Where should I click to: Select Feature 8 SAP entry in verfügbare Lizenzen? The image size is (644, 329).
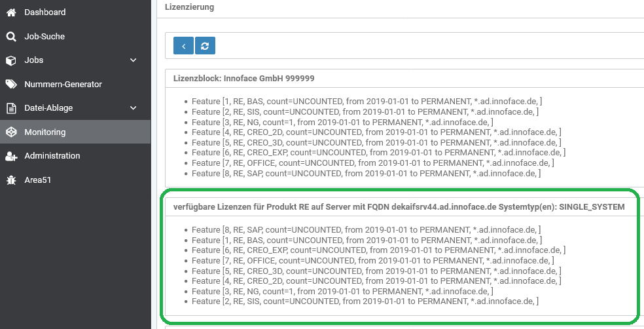[367, 229]
